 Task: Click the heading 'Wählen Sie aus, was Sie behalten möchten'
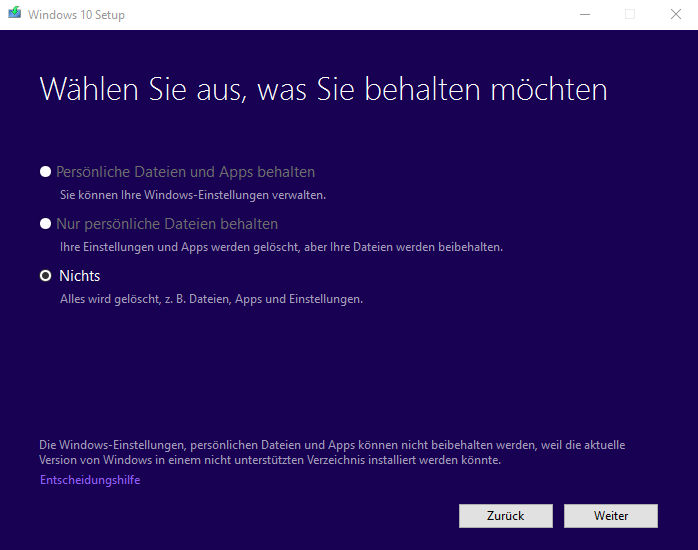324,89
